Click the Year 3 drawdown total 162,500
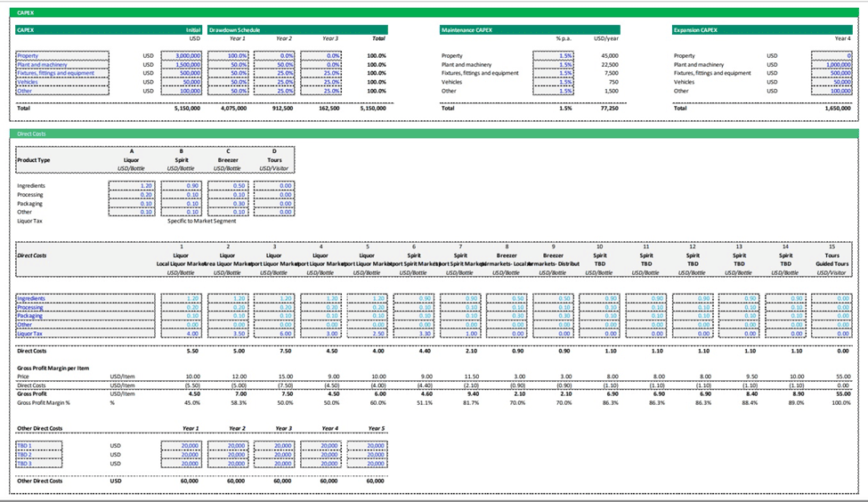 coord(329,109)
